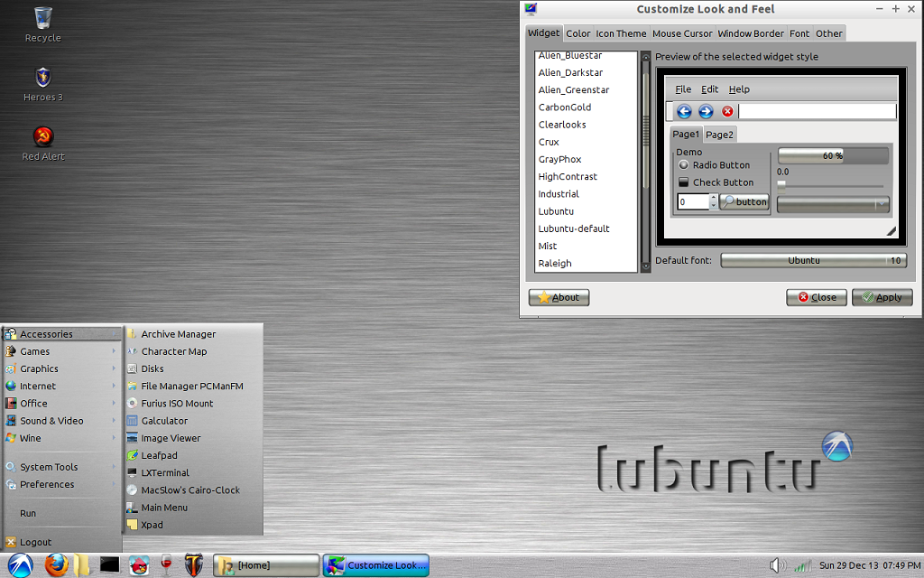Expand Wine submenu

(61, 438)
